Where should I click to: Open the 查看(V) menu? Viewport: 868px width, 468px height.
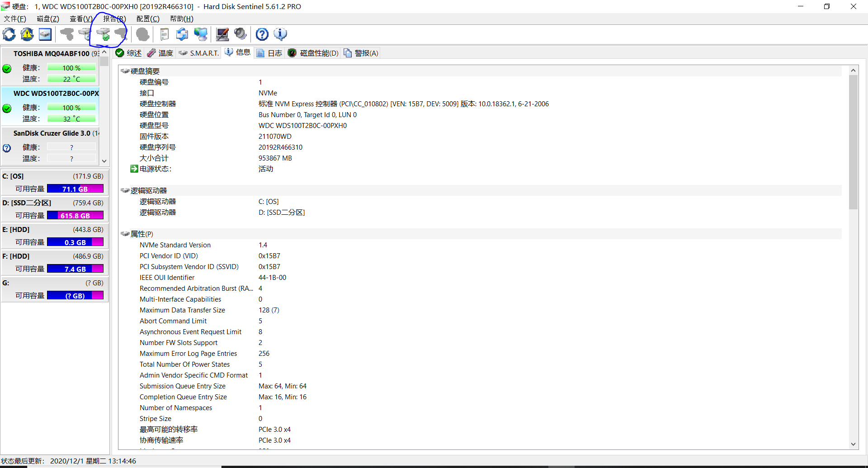point(81,19)
